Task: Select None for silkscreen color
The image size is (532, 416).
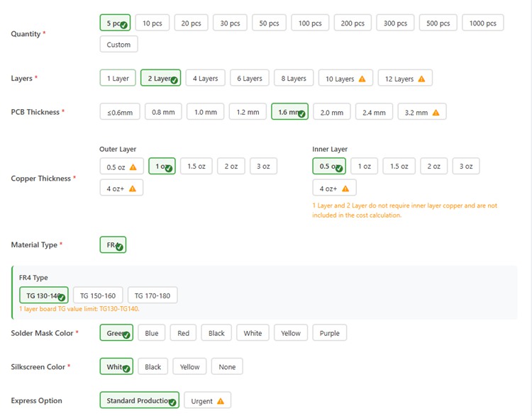Action: pos(227,366)
